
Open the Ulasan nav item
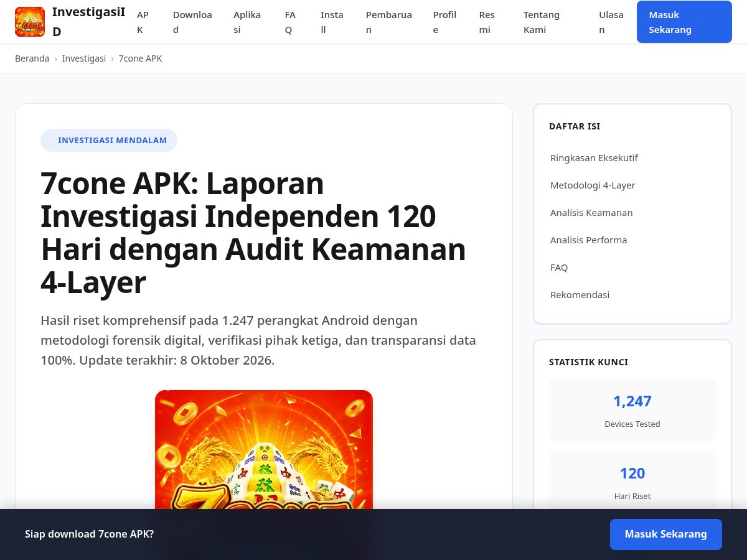[611, 22]
